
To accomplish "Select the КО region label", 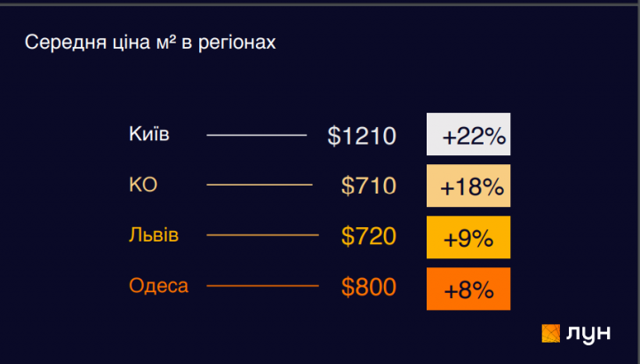I will pyautogui.click(x=143, y=185).
